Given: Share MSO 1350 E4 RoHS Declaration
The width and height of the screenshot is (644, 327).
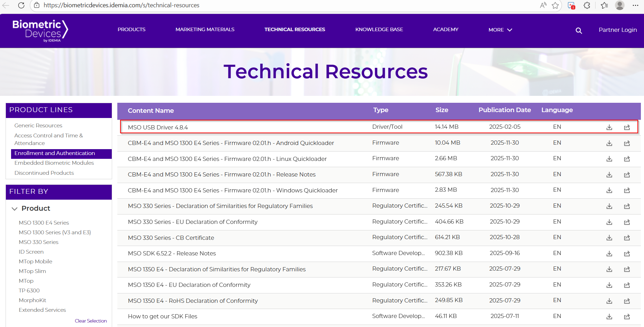Looking at the screenshot, I should click(x=627, y=301).
